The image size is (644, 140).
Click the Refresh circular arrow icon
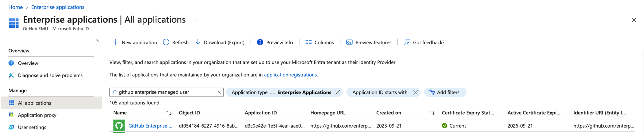166,42
